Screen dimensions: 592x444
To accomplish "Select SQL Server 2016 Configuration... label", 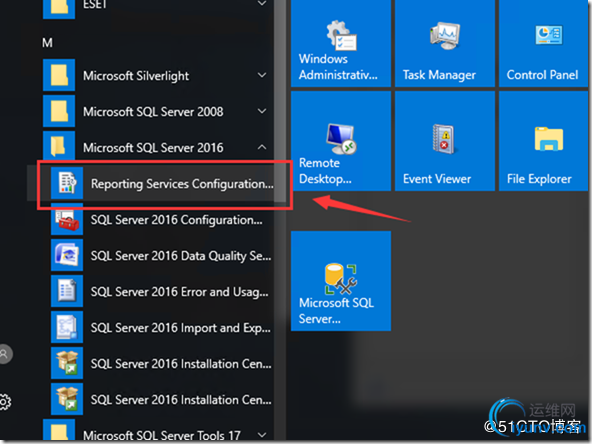I will [176, 220].
